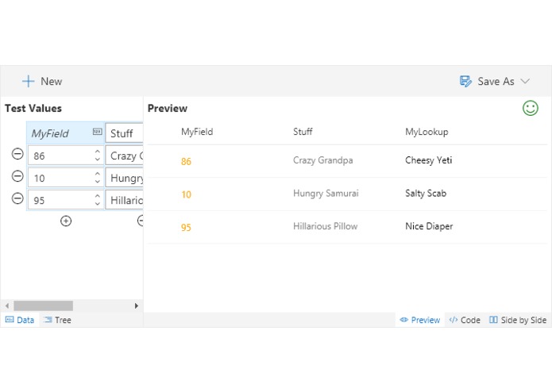552x392 pixels.
Task: Click the MyField column header field
Action: point(65,133)
